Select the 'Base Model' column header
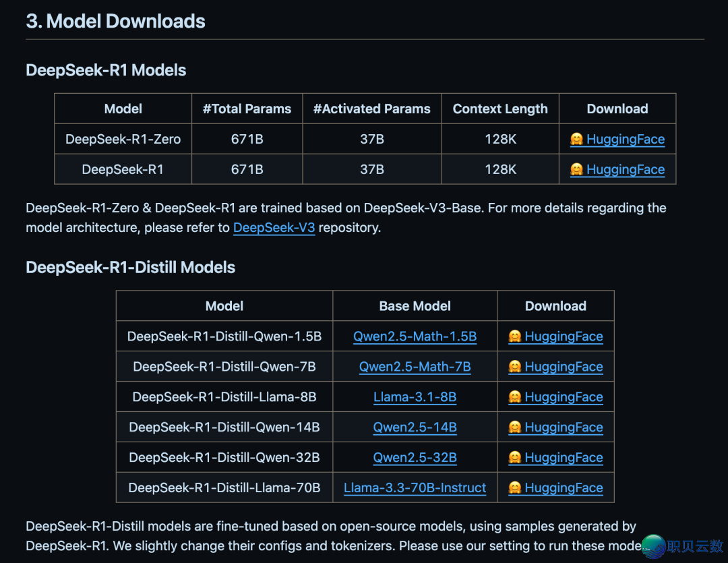This screenshot has width=728, height=563. click(x=415, y=306)
